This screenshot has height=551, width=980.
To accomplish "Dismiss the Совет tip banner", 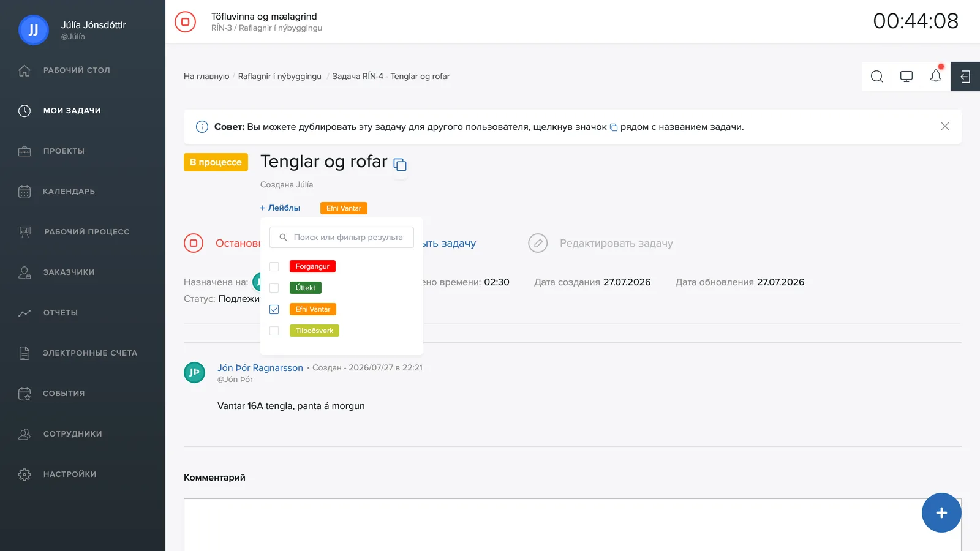I will tap(945, 126).
